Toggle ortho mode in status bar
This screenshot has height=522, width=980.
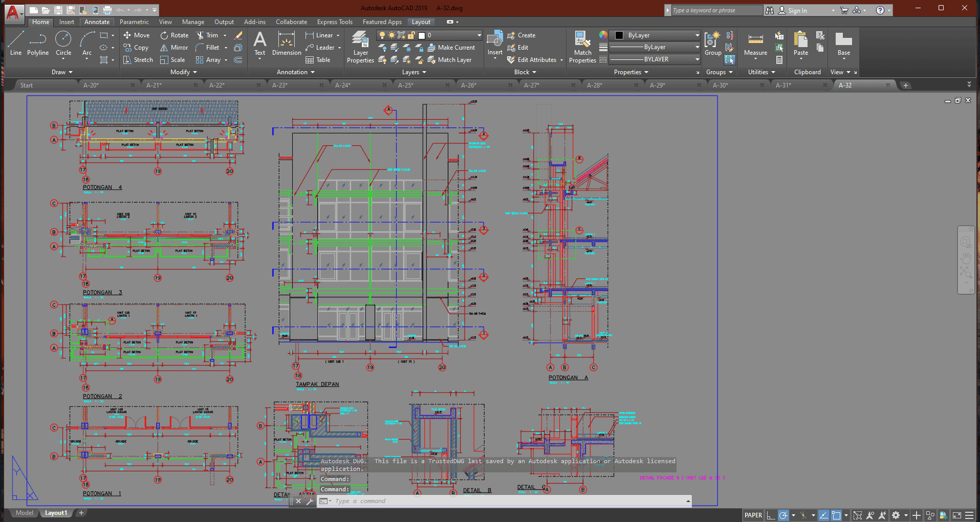(x=771, y=515)
